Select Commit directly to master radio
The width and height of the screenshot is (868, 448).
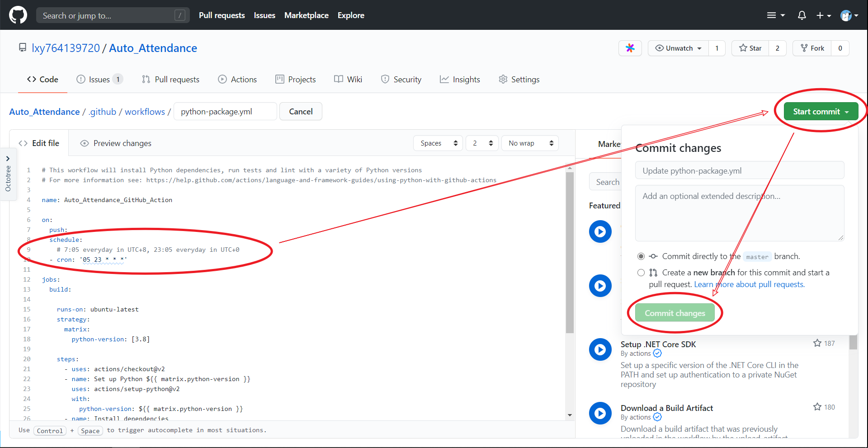coord(641,256)
